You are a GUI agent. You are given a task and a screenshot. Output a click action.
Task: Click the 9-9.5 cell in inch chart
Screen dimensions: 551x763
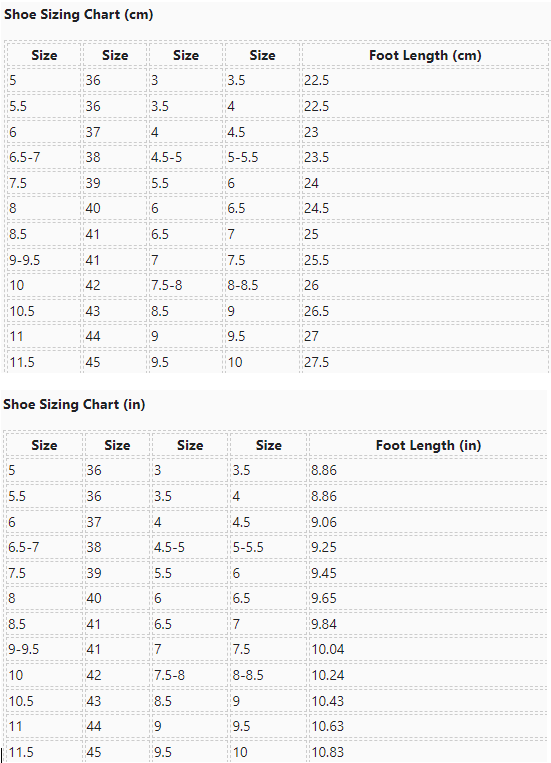click(44, 649)
